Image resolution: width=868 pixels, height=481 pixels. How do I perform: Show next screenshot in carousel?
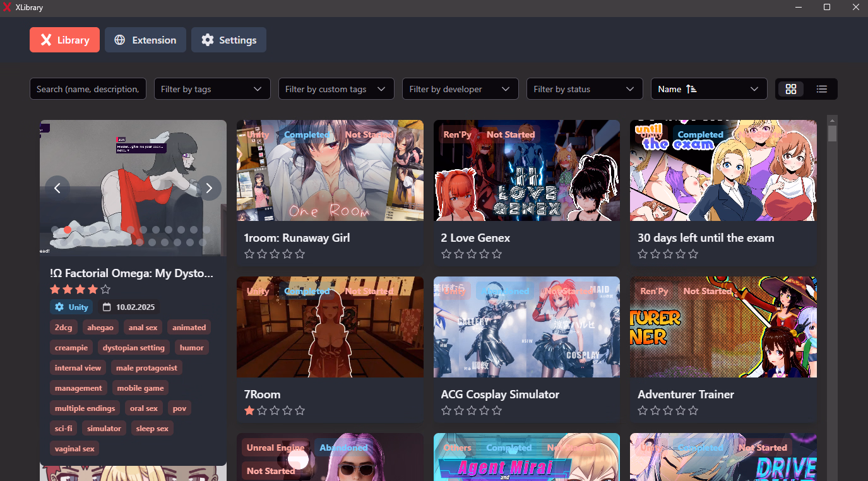click(209, 188)
